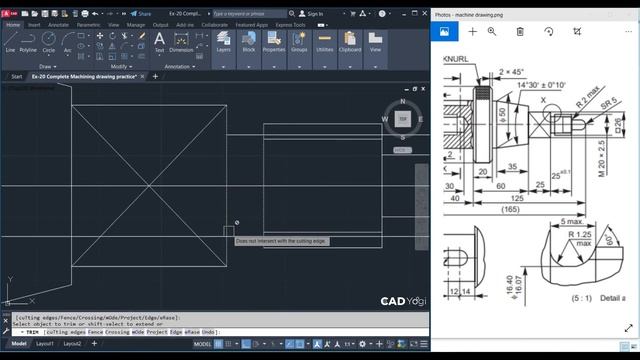Viewport: 640px width, 360px height.
Task: Toggle ortho mode in status bar
Action: click(246, 344)
